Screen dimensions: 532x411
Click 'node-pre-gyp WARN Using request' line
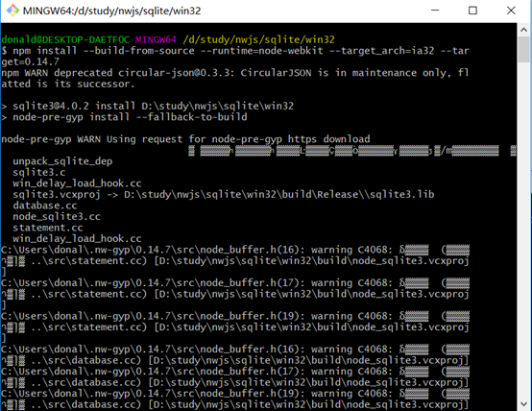click(x=185, y=139)
